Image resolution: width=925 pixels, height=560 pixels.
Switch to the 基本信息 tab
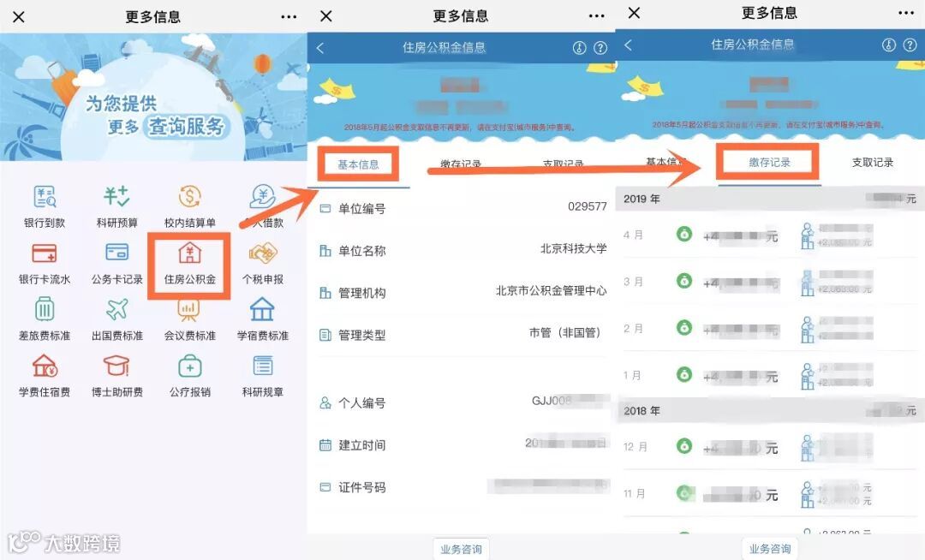point(358,164)
